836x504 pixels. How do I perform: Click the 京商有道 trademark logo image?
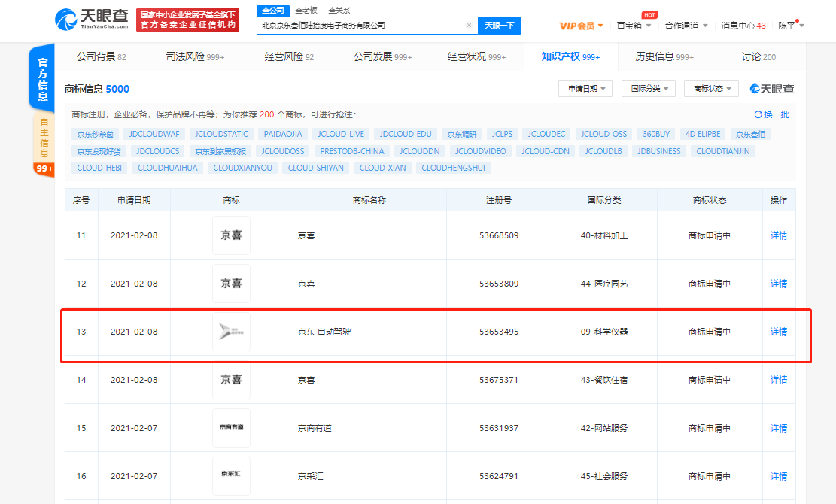point(231,428)
